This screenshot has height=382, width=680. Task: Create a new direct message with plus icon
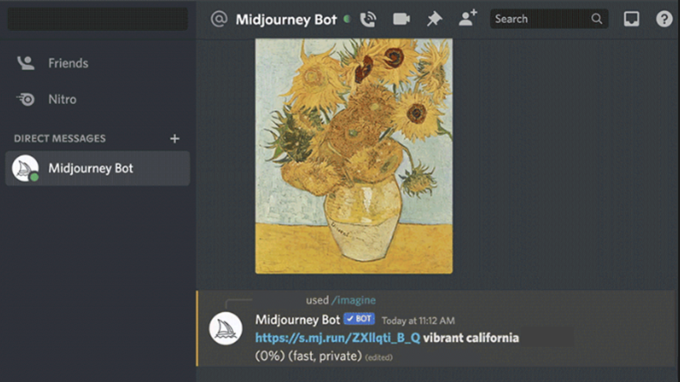coord(174,138)
